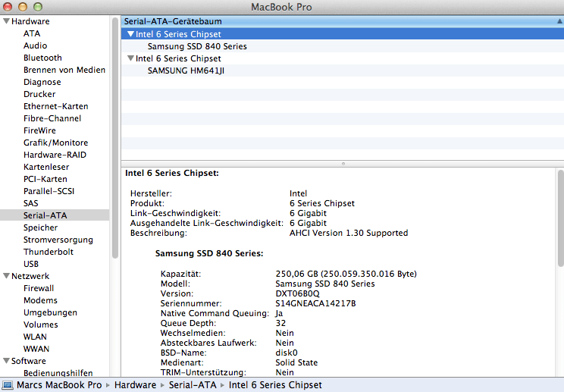The height and width of the screenshot is (392, 564).
Task: Click the Medienart value Solid State
Action: (x=296, y=362)
